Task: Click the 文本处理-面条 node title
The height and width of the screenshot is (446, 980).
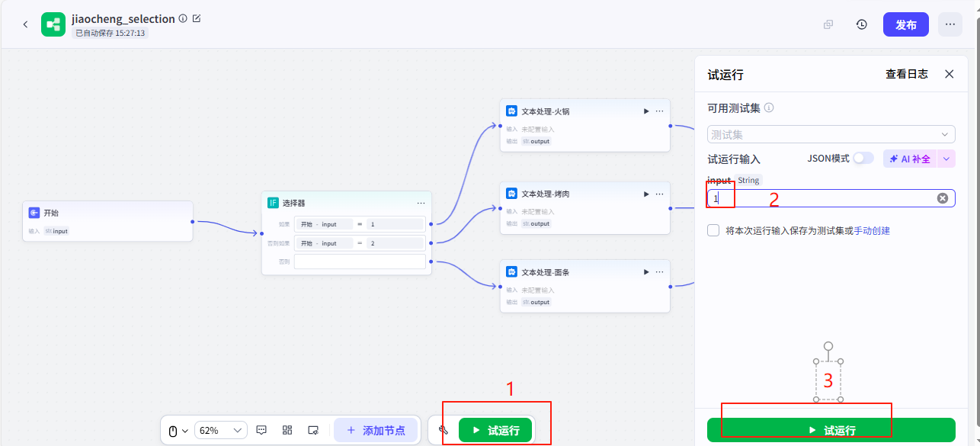Action: point(545,271)
